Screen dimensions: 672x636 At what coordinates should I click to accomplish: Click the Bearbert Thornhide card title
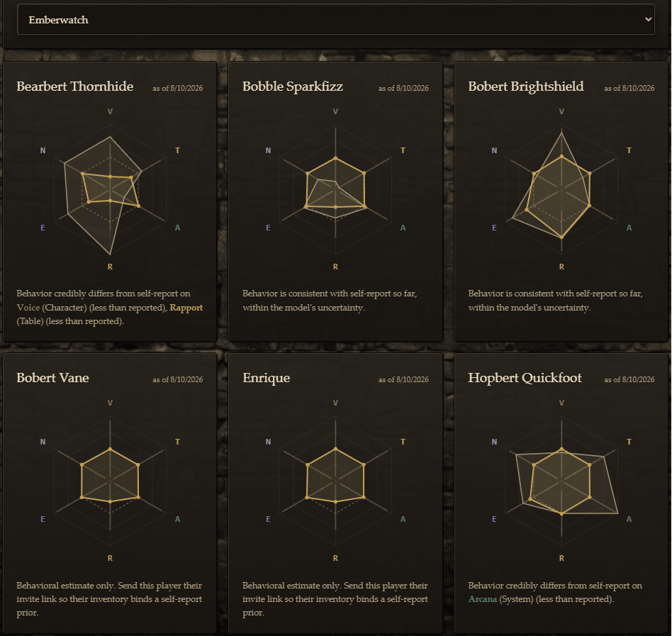[75, 86]
